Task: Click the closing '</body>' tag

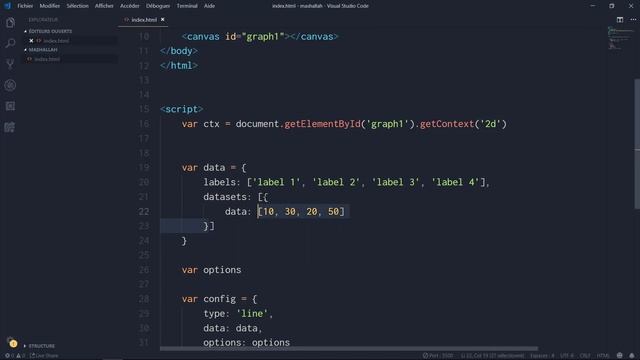Action: click(x=179, y=51)
